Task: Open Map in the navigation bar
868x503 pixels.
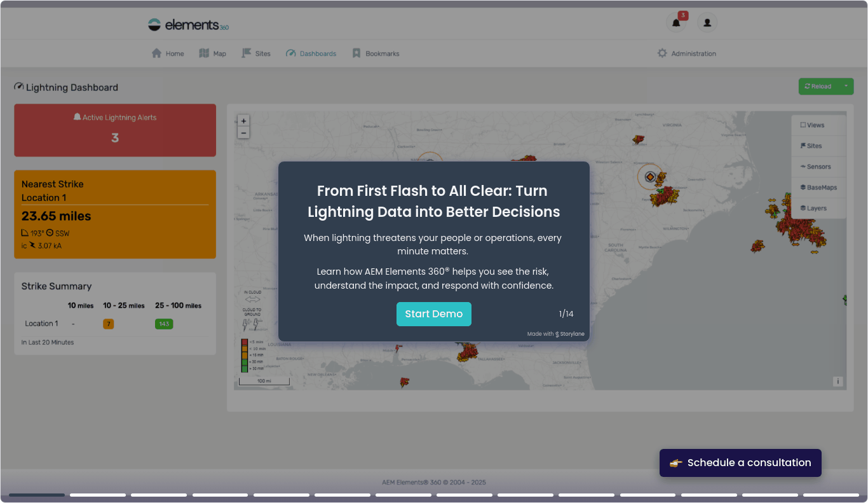Action: 212,53
